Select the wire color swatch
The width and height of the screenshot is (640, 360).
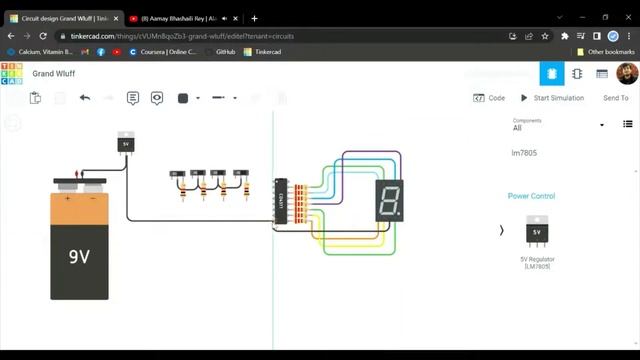(x=183, y=98)
